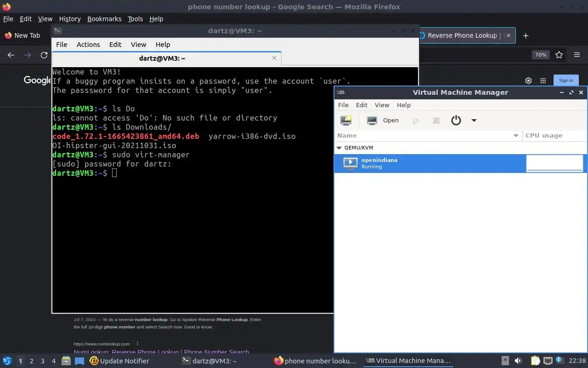Image resolution: width=588 pixels, height=368 pixels.
Task: Click the Create new virtual machine icon
Action: pyautogui.click(x=345, y=121)
